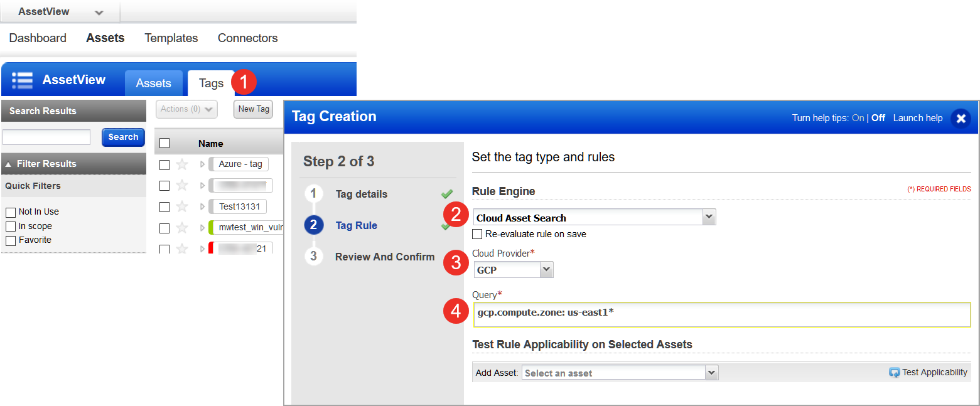Click step 3 Review And Confirm circle

[314, 256]
